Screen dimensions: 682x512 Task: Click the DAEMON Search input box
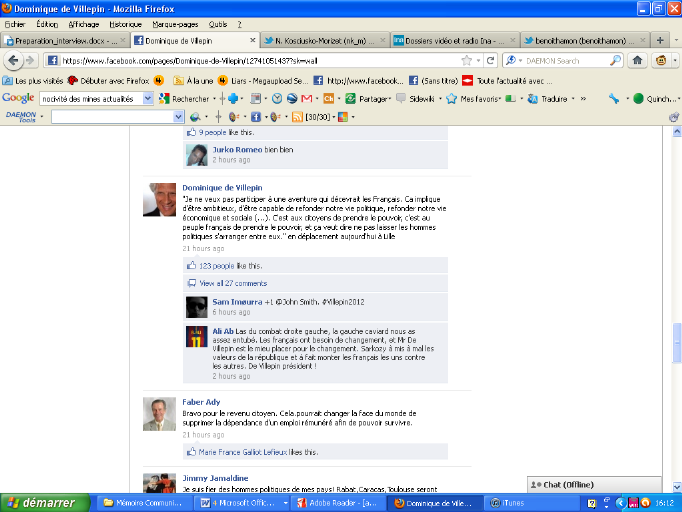(565, 60)
